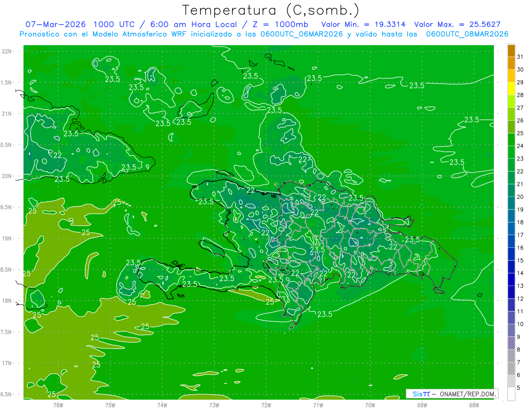This screenshot has width=532, height=411.
Task: Click the '15' label on the color scale
Action: coord(520,261)
